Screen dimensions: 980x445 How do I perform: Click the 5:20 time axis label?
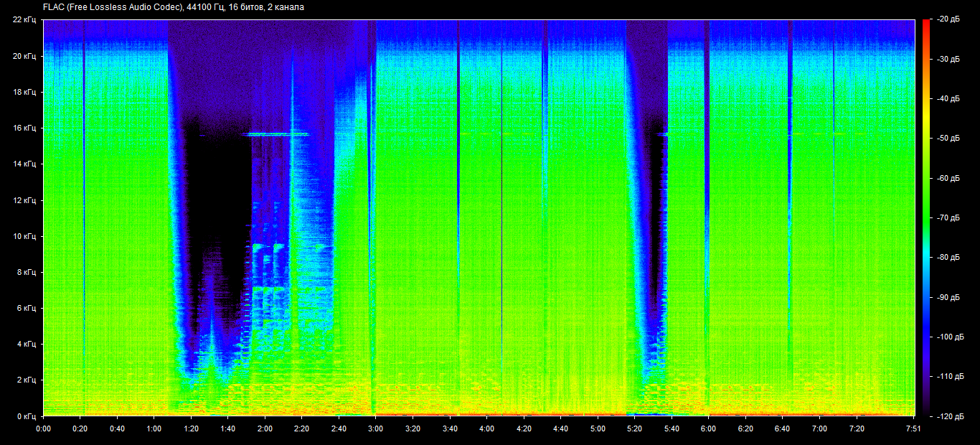pyautogui.click(x=635, y=428)
